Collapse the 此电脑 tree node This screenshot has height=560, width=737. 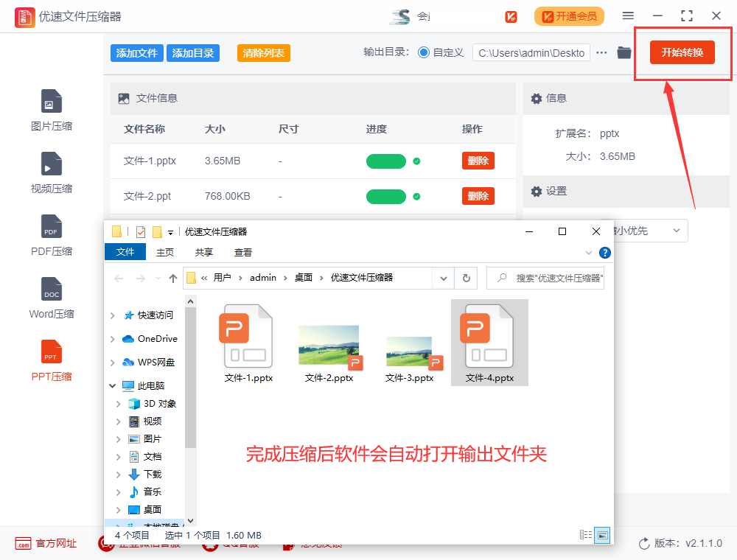(x=112, y=385)
